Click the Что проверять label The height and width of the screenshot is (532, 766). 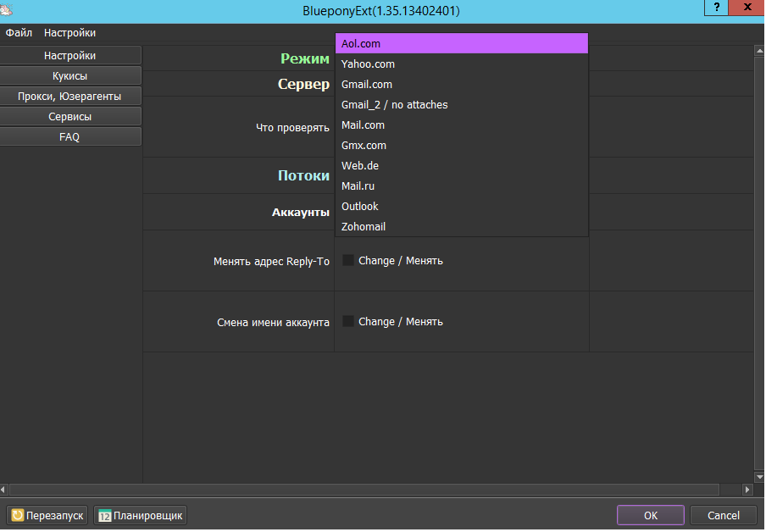click(292, 128)
